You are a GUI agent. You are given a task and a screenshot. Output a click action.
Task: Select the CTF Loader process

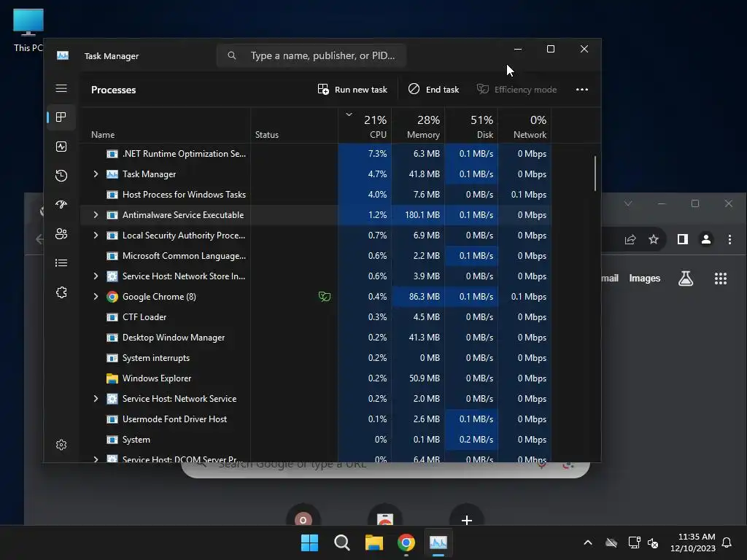pos(316,317)
